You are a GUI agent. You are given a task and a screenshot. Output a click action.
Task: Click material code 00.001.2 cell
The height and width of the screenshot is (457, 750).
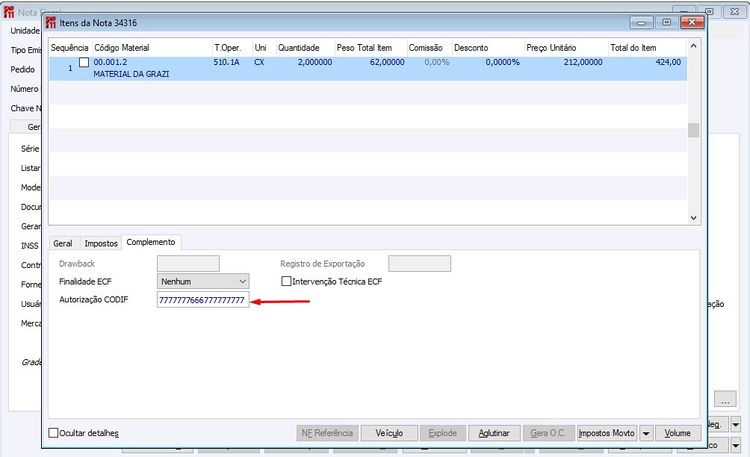click(110, 62)
